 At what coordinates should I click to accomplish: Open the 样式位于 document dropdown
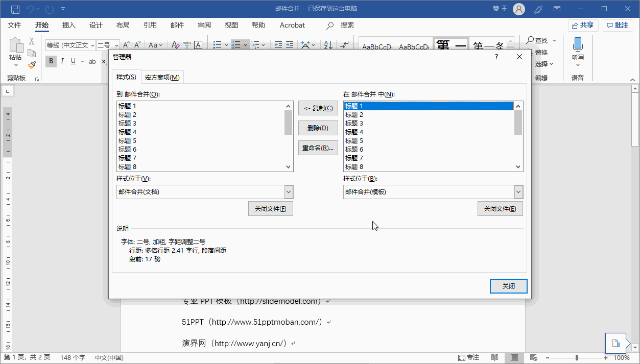[x=289, y=191]
